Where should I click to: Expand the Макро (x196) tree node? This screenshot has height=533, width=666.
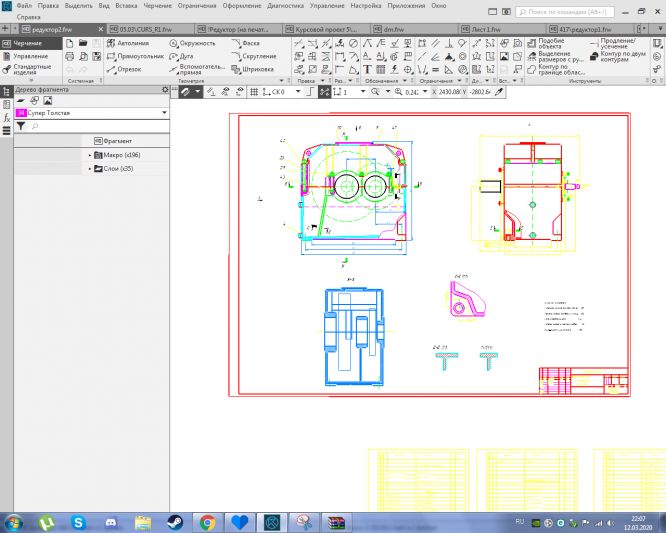point(90,155)
